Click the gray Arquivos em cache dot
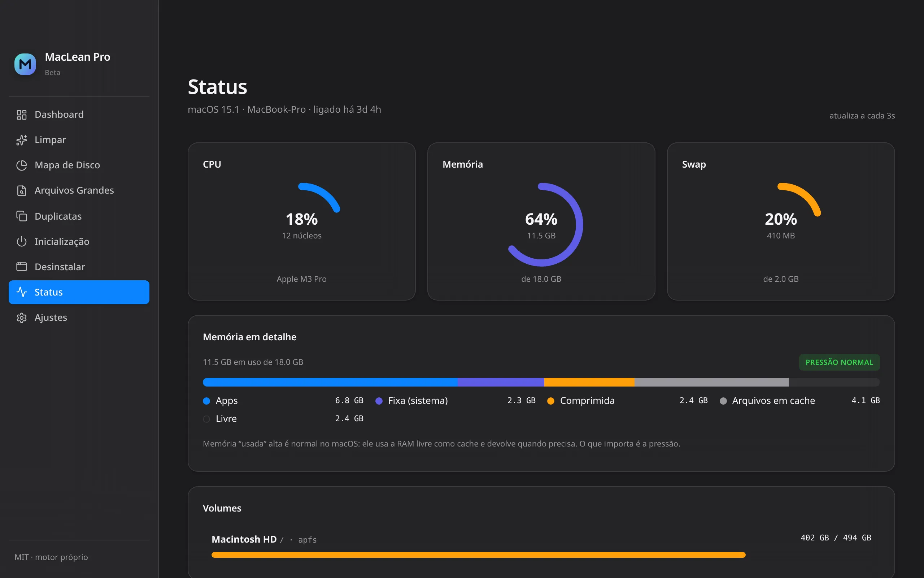Image resolution: width=924 pixels, height=578 pixels. pos(723,401)
